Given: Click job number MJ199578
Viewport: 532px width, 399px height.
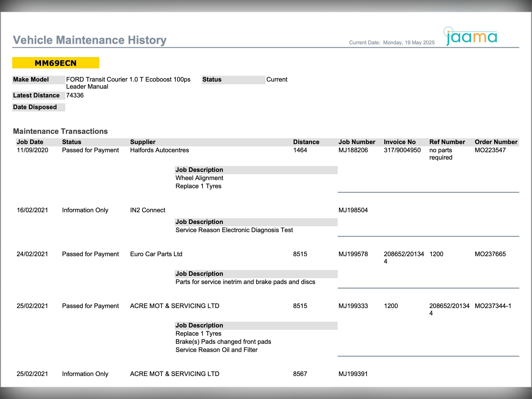Looking at the screenshot, I should click(353, 254).
